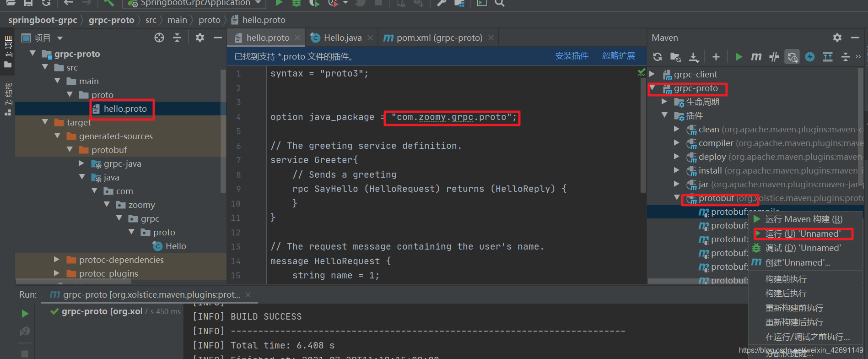Expand the protoc-plugins folder
868x359 pixels.
tap(57, 273)
